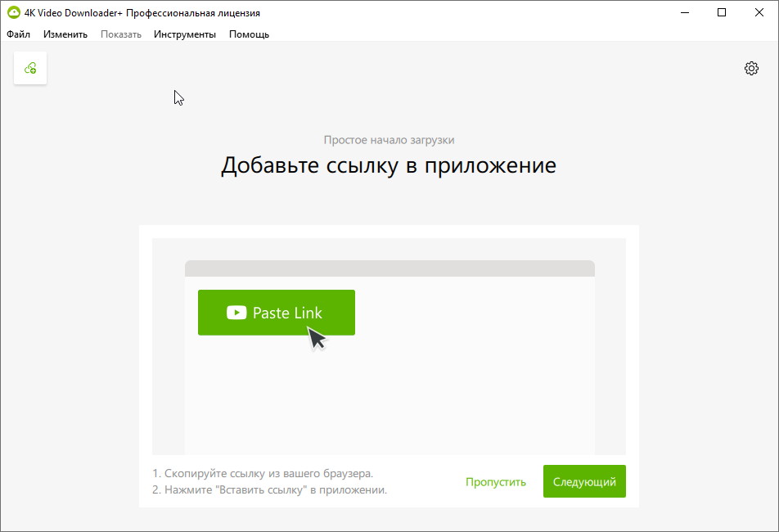Open the Файл menu
Screen dimensions: 779x532
(18, 34)
